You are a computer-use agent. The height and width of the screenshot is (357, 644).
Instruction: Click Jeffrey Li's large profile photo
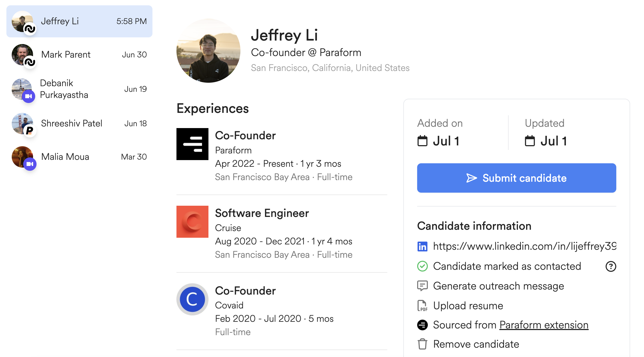(x=208, y=51)
